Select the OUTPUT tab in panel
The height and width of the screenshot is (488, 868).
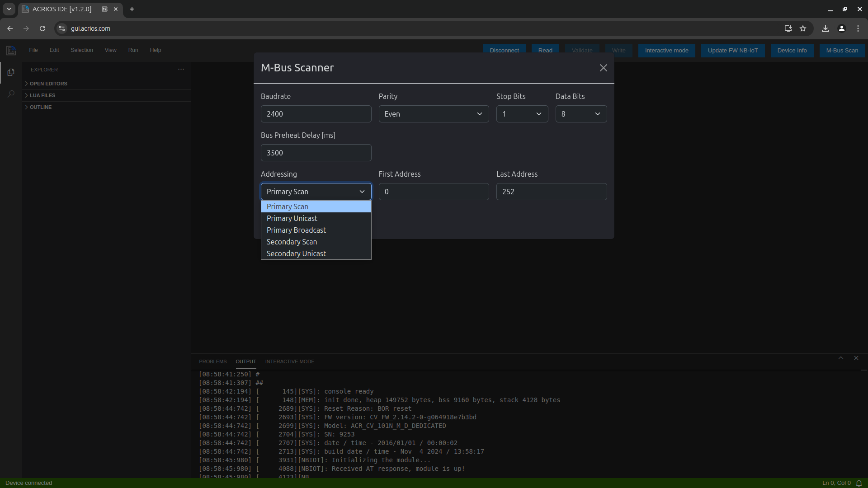coord(245,361)
